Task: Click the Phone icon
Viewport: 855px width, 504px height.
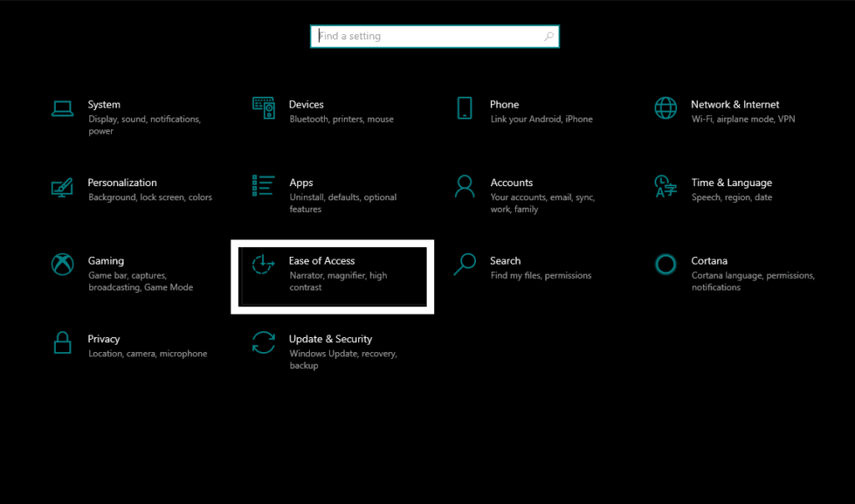Action: 464,108
